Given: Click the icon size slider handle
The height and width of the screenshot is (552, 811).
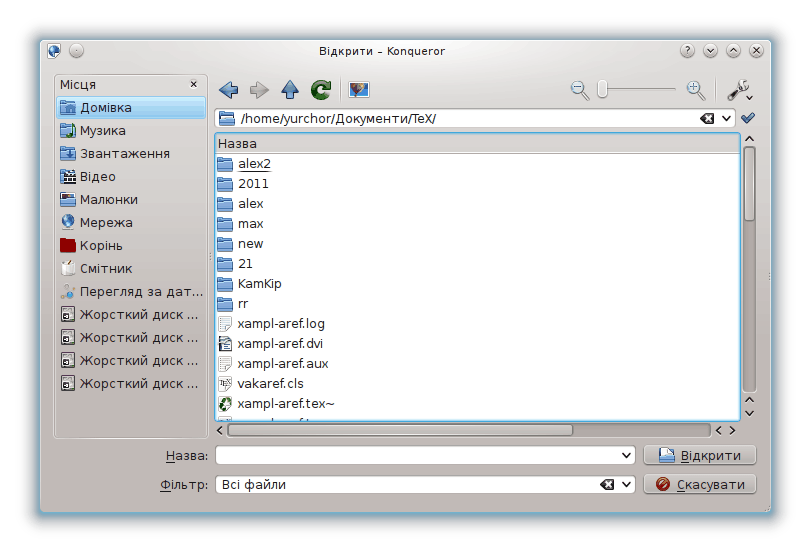Looking at the screenshot, I should [603, 90].
